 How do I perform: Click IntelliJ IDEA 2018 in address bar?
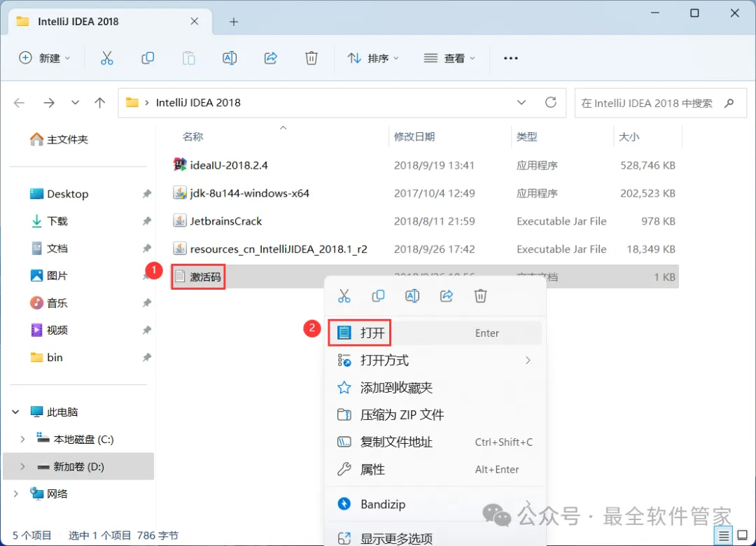[x=198, y=103]
